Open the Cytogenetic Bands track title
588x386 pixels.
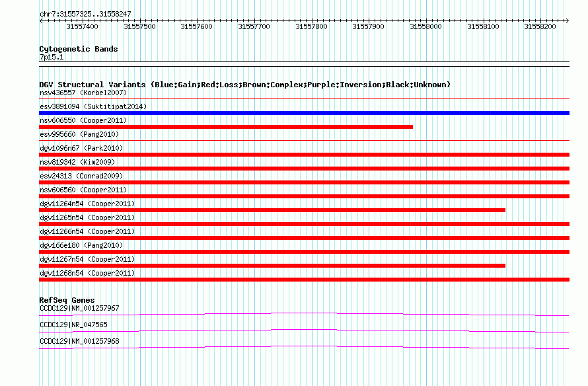(x=79, y=49)
